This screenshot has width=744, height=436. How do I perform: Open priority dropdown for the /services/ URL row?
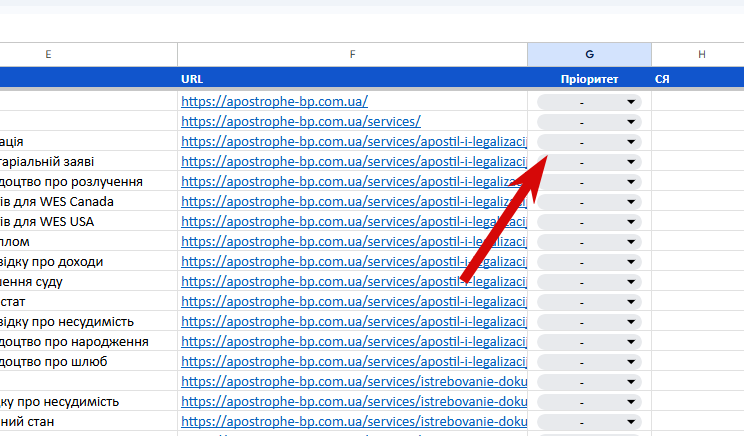589,122
